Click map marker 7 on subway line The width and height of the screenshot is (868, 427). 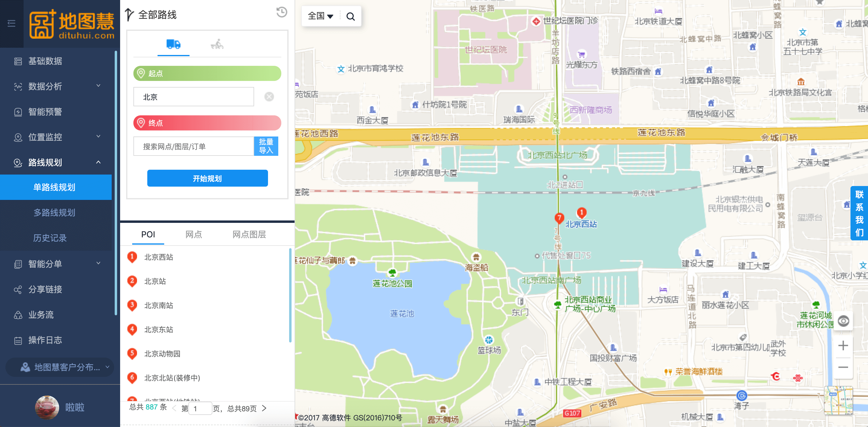559,218
